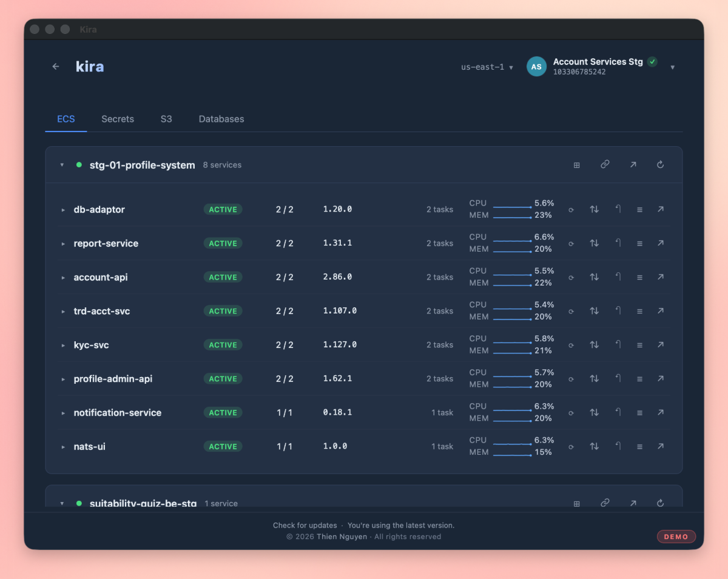Viewport: 728px width, 579px height.
Task: Open the us-east-1 region dropdown
Action: [x=487, y=67]
